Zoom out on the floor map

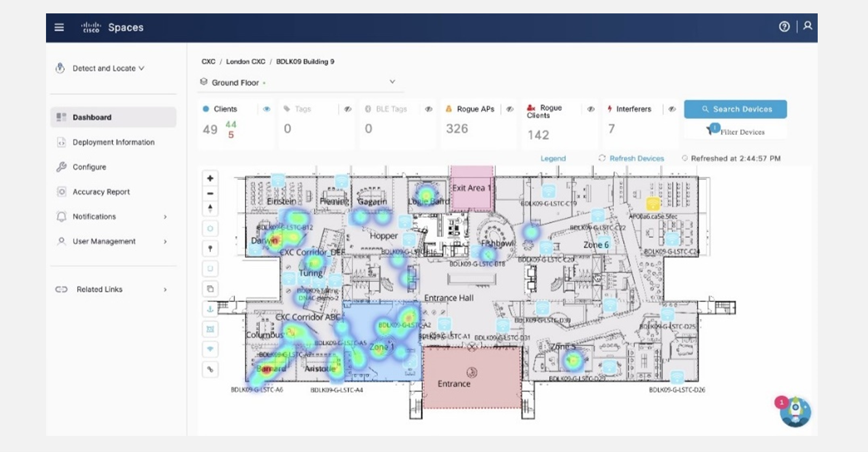pos(210,193)
